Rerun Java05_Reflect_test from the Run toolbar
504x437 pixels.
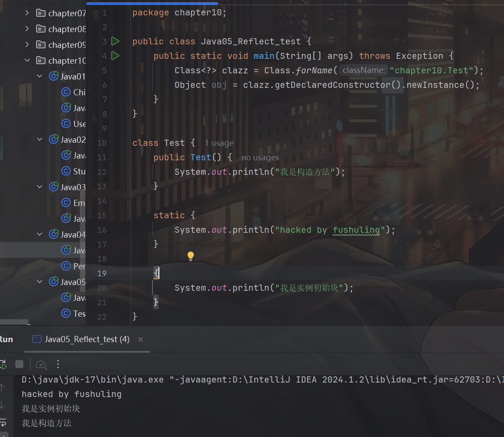(x=3, y=364)
